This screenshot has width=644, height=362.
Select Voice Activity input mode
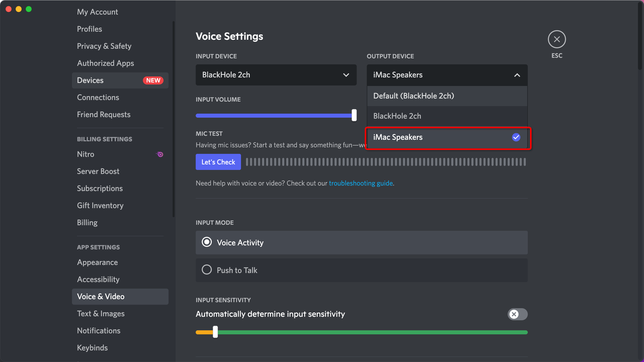206,242
